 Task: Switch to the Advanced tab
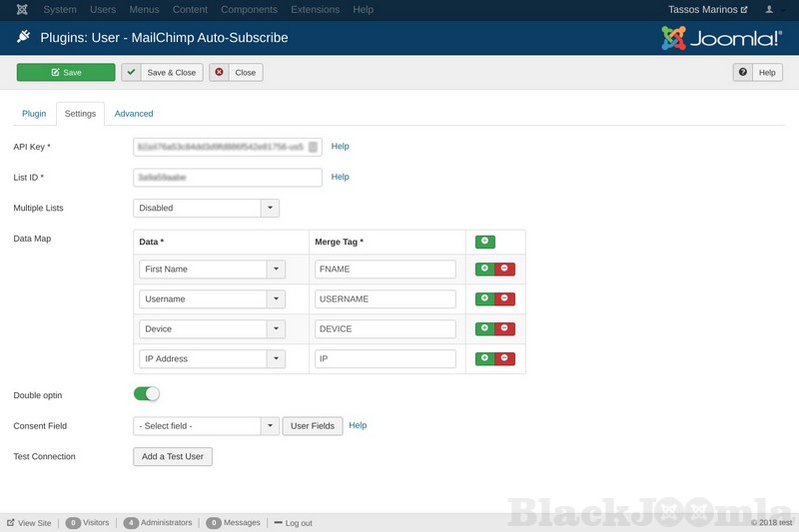point(134,114)
